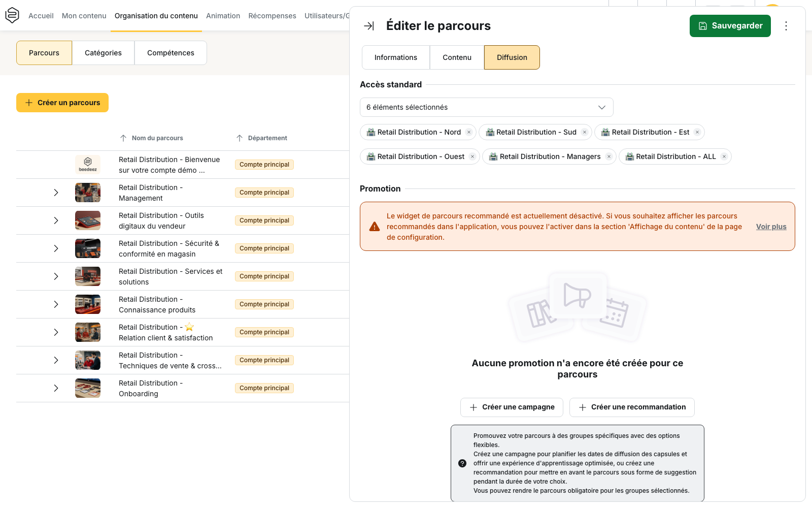Screen dimensions: 812x508
Task: Expand the Sécurité & conformité en magasin row
Action: (x=56, y=248)
